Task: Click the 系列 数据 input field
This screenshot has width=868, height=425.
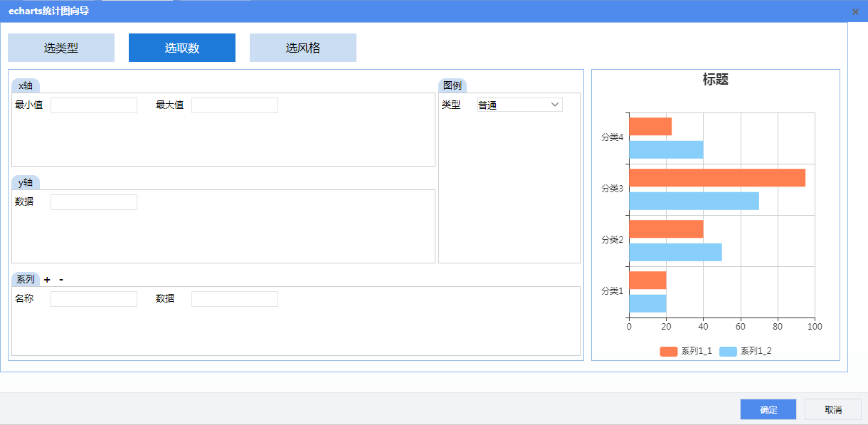Action: click(235, 299)
